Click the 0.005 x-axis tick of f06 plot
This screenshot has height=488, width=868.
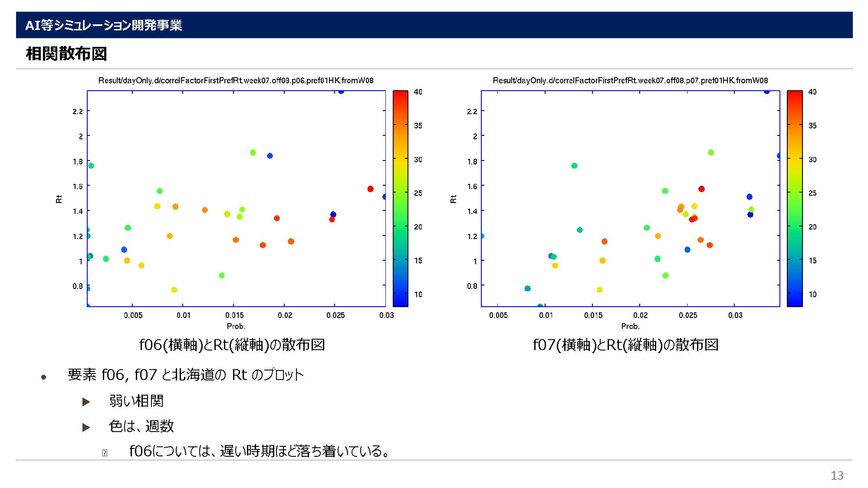(133, 315)
